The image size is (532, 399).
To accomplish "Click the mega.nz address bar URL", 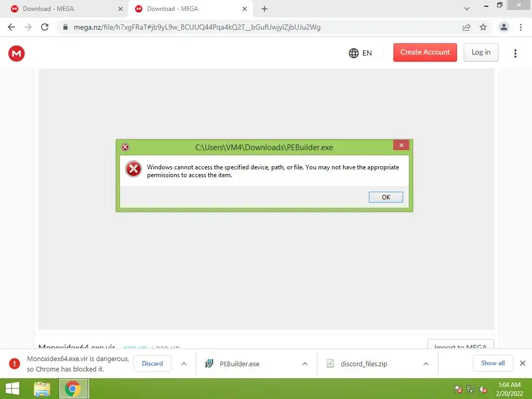I will click(197, 27).
